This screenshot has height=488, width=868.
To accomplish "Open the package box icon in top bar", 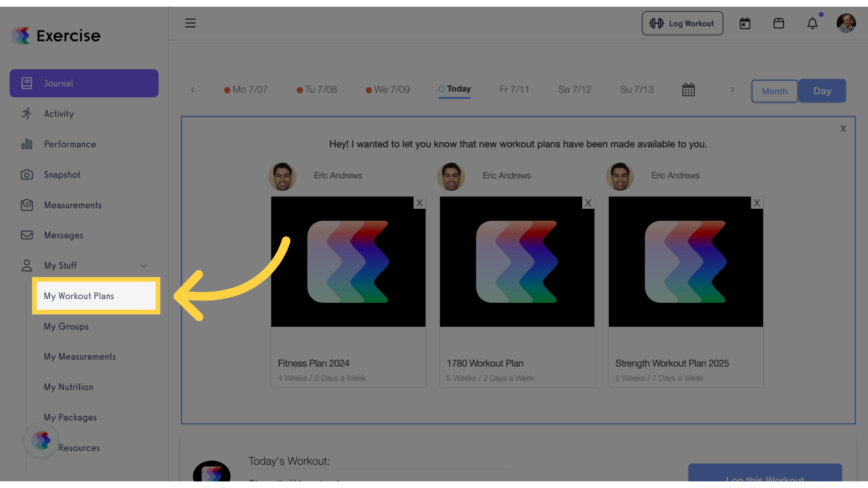I will [x=778, y=23].
